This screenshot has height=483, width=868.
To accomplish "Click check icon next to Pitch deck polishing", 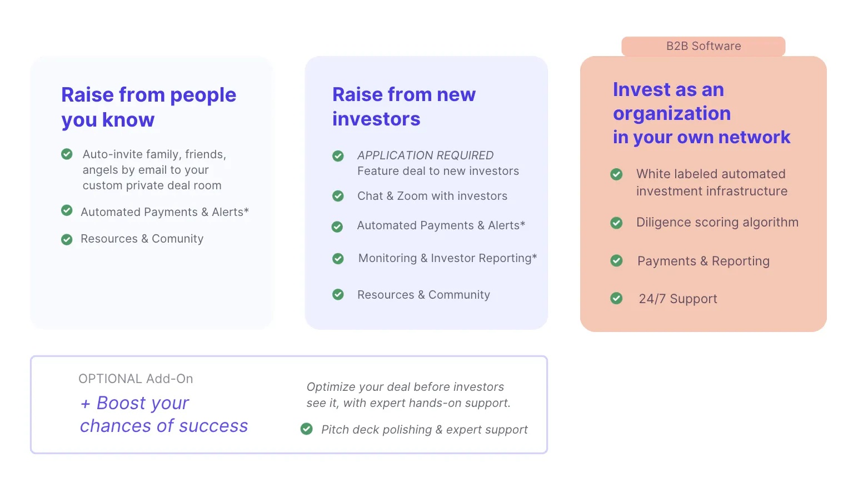I will [x=306, y=429].
